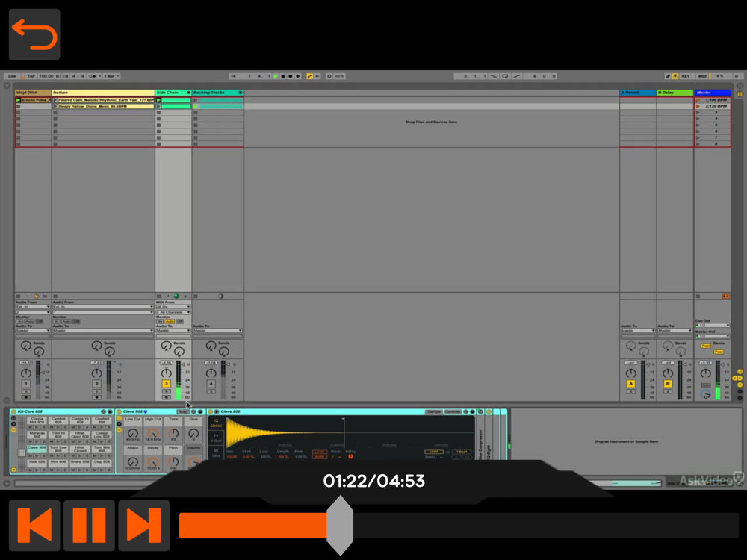Image resolution: width=747 pixels, height=560 pixels.
Task: Launch scene 2;120 BPM in Master
Action: tap(698, 106)
